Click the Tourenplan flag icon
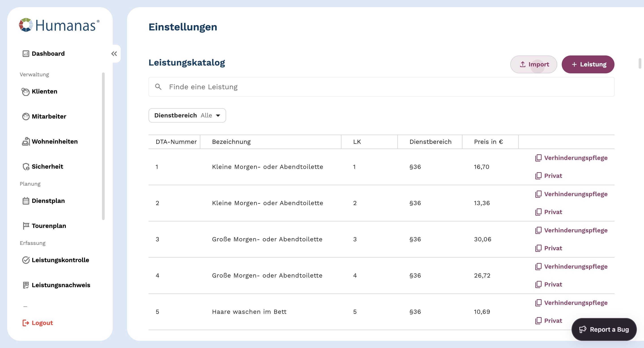The height and width of the screenshot is (348, 644). click(26, 226)
